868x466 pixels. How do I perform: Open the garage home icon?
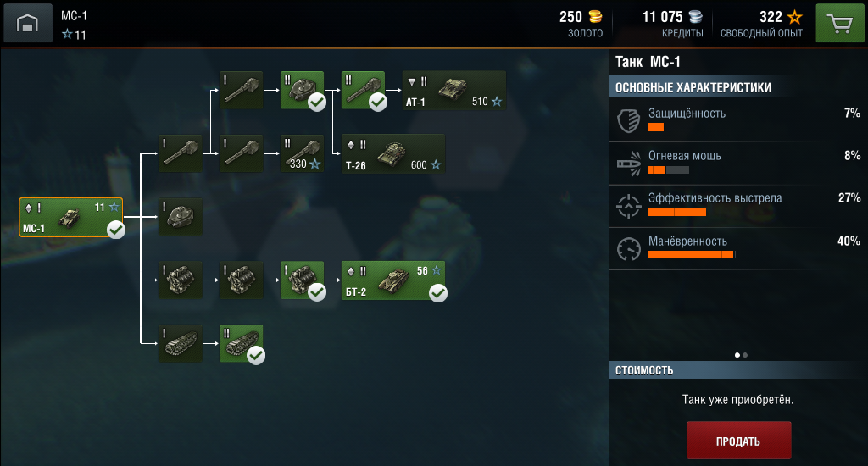coord(28,23)
